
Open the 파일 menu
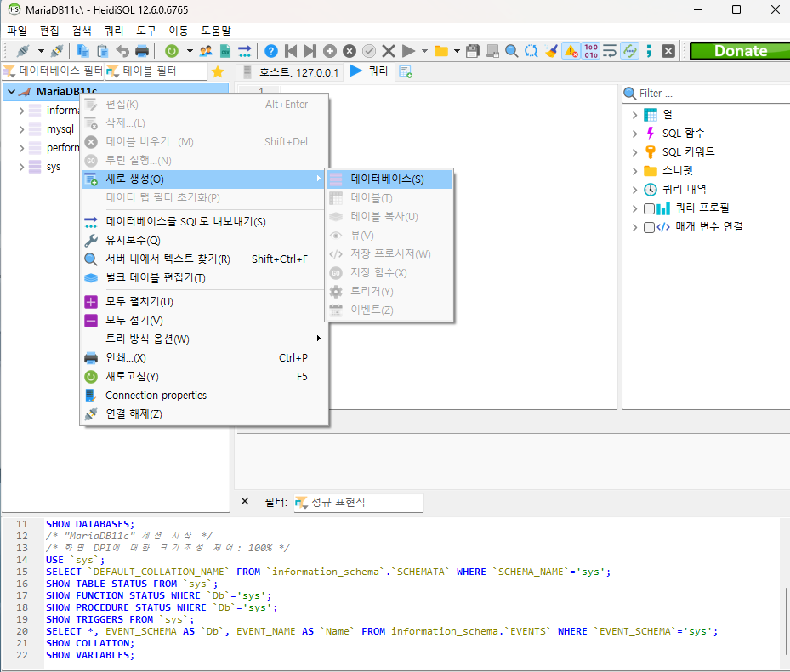point(17,31)
